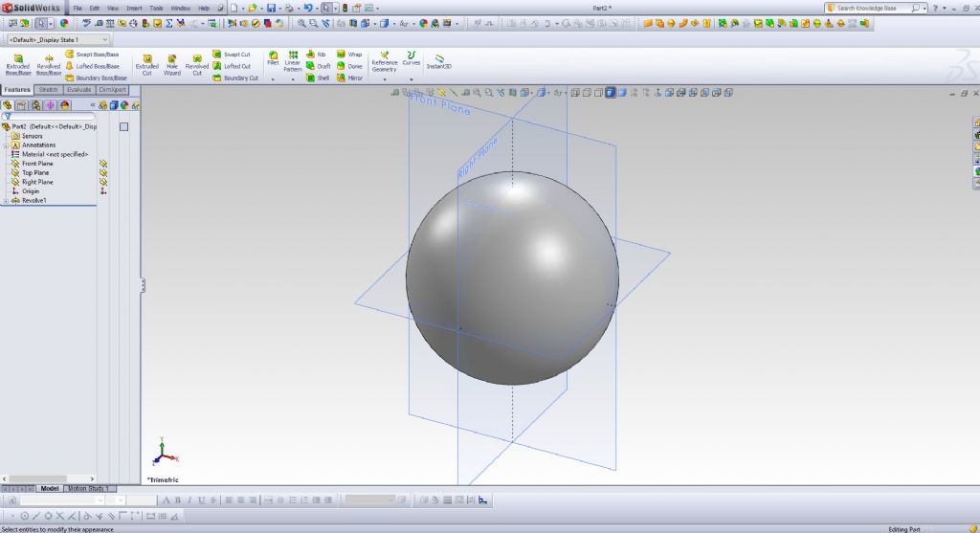The height and width of the screenshot is (533, 980).
Task: Open the Curves tool
Action: [x=412, y=58]
